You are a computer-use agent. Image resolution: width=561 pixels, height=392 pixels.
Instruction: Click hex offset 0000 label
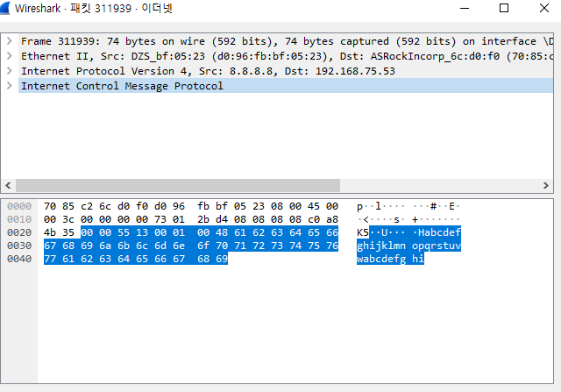tap(19, 206)
